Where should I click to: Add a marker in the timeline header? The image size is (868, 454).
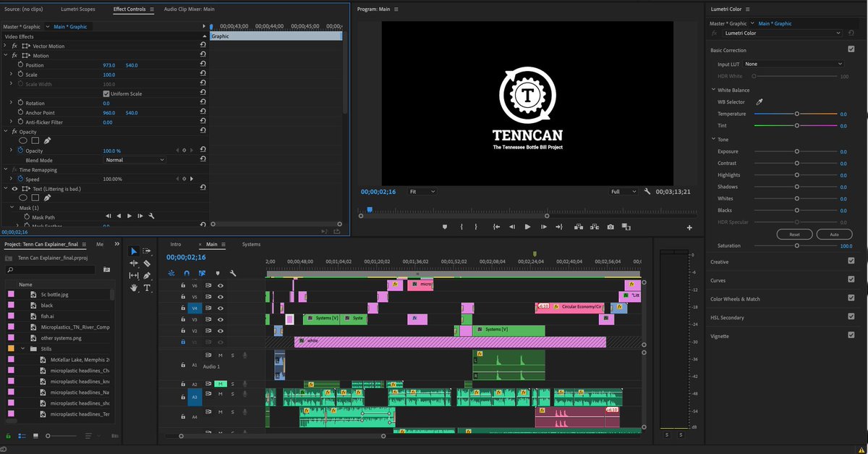217,274
